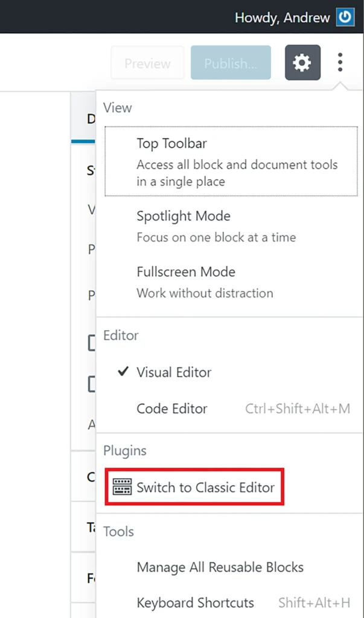Click Howdy, Andrew account link
Image resolution: width=364 pixels, height=618 pixels.
283,18
